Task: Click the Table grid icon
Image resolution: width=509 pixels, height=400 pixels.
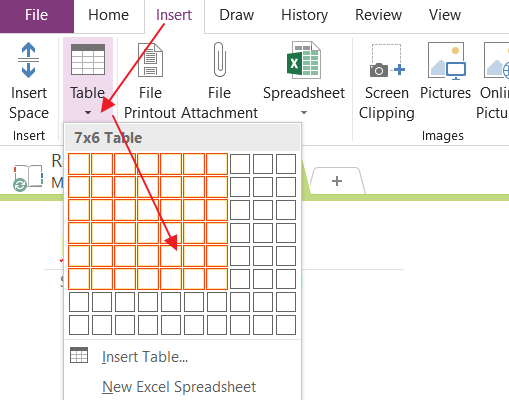Action: 88,60
